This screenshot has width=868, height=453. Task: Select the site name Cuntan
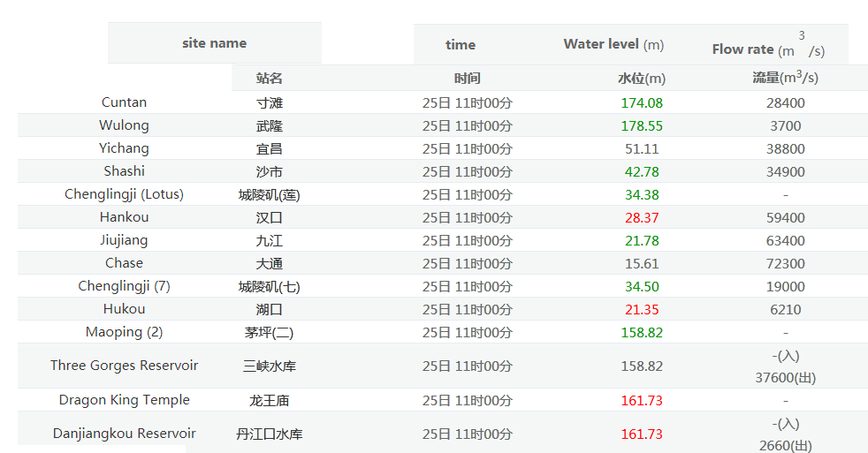(x=124, y=102)
